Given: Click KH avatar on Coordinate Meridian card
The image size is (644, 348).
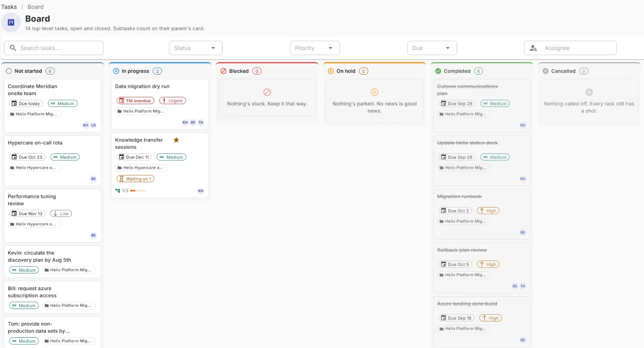Looking at the screenshot, I should click(86, 125).
